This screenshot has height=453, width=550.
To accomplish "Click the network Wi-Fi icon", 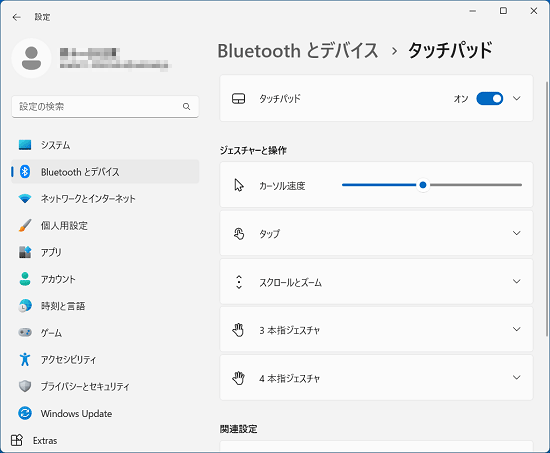I will click(25, 199).
